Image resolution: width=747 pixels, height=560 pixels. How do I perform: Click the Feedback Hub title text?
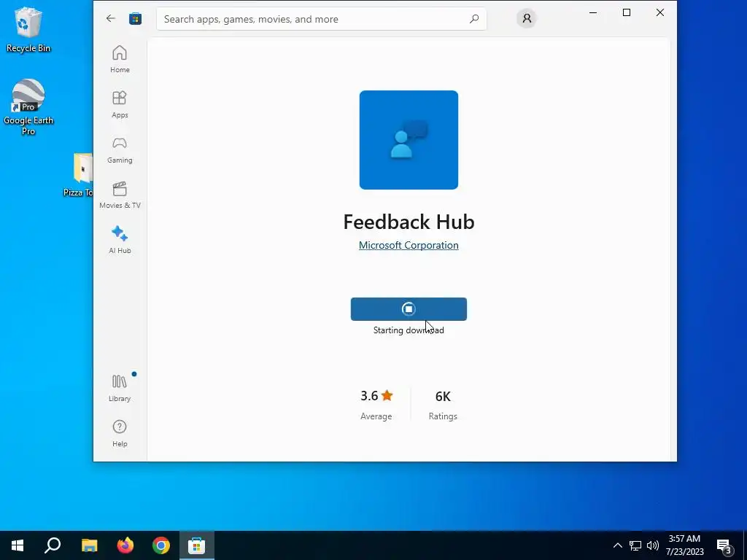pyautogui.click(x=409, y=222)
